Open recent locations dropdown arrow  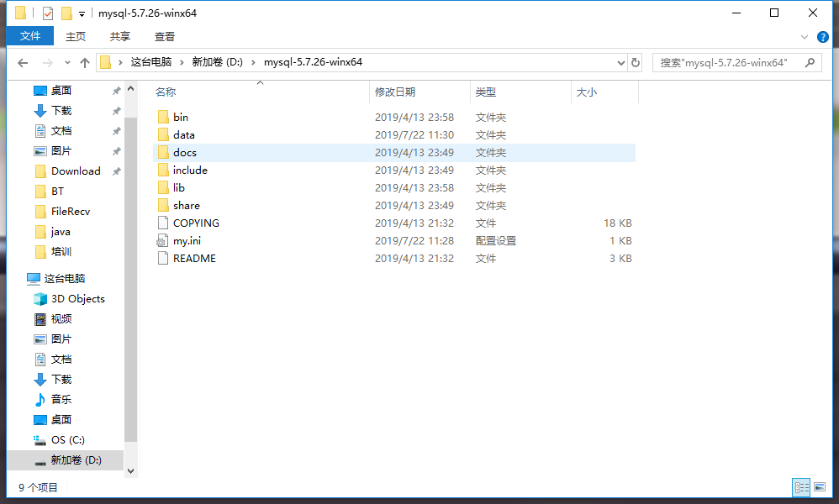pos(67,63)
